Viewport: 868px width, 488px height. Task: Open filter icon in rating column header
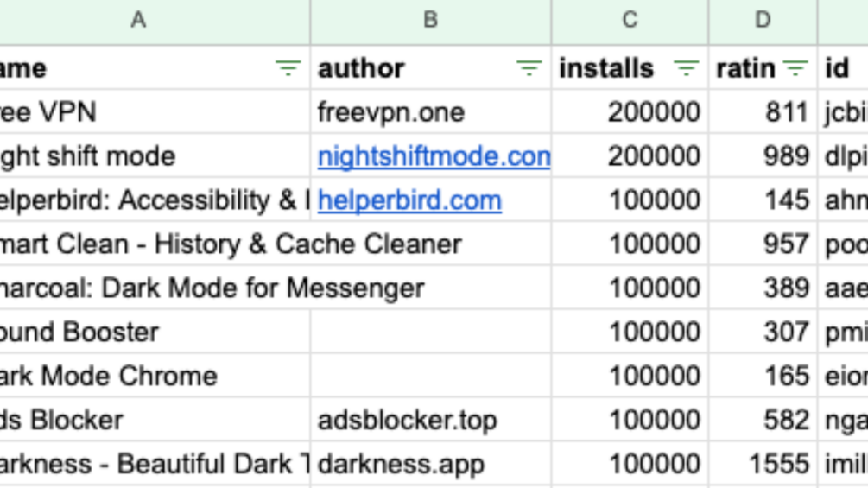[795, 68]
